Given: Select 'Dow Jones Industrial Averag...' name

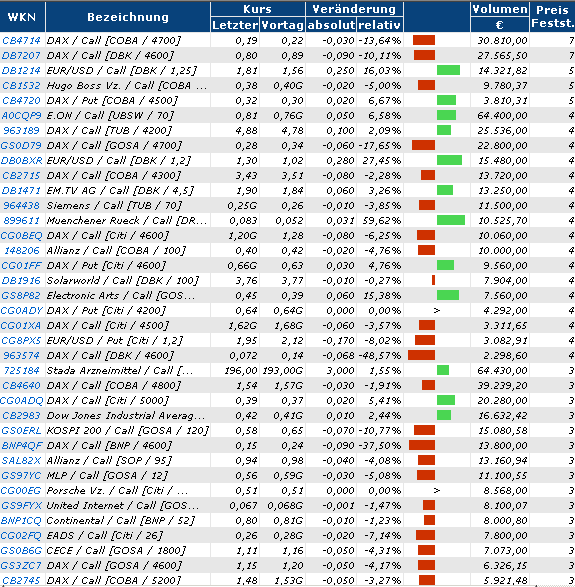Looking at the screenshot, I should pos(126,416).
